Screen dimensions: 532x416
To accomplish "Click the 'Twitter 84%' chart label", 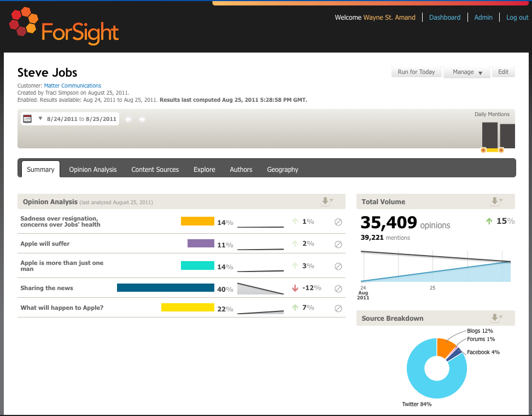I will point(417,404).
